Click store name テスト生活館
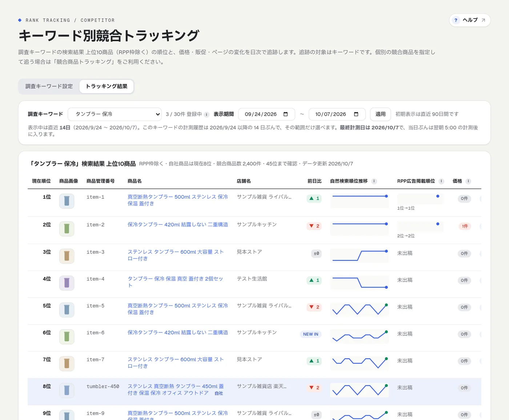Screen dimensions: 509x420 click(x=252, y=279)
